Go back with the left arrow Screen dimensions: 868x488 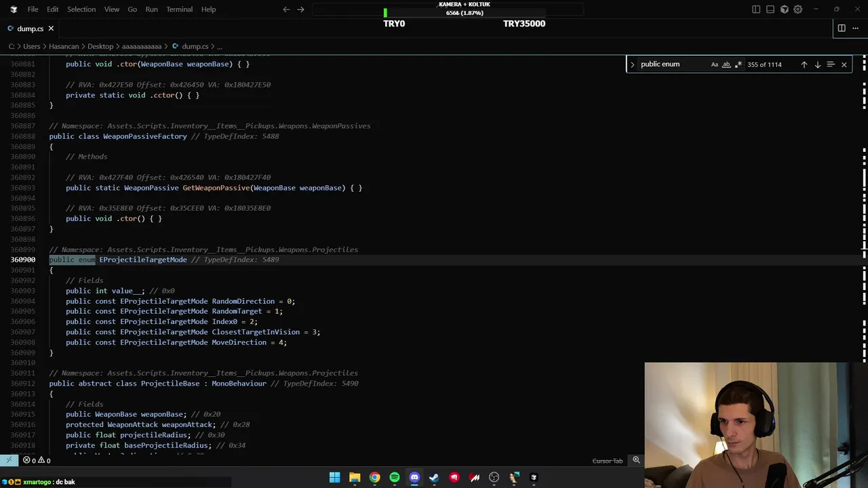tap(286, 9)
